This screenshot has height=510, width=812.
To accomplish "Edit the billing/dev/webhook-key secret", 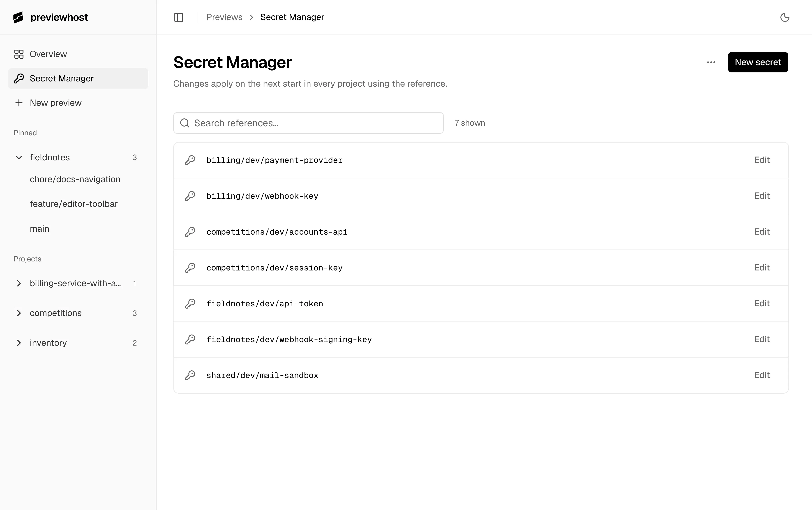I will coord(762,196).
